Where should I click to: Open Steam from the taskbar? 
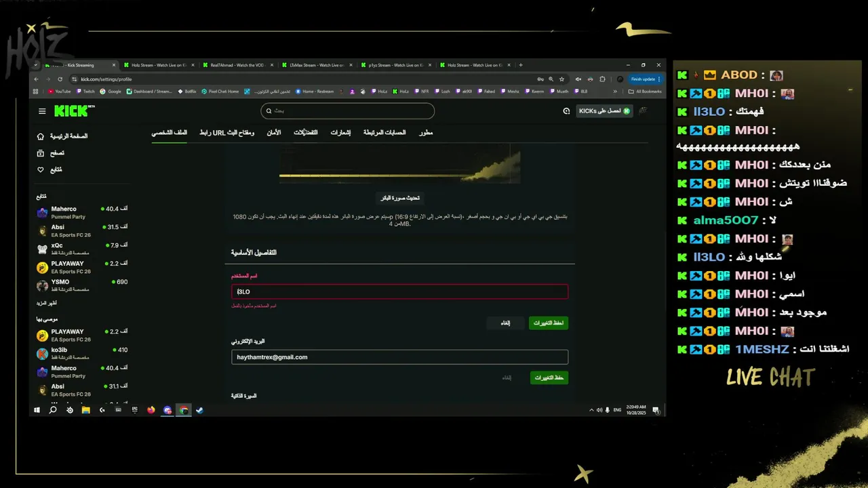click(199, 410)
